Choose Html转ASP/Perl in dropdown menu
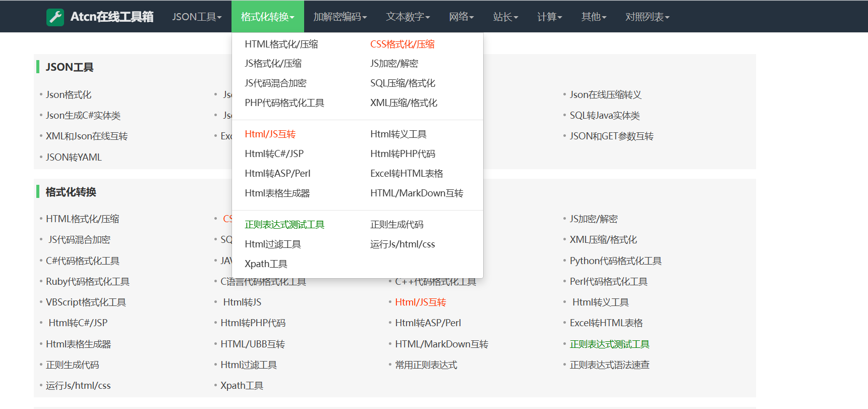 [278, 173]
